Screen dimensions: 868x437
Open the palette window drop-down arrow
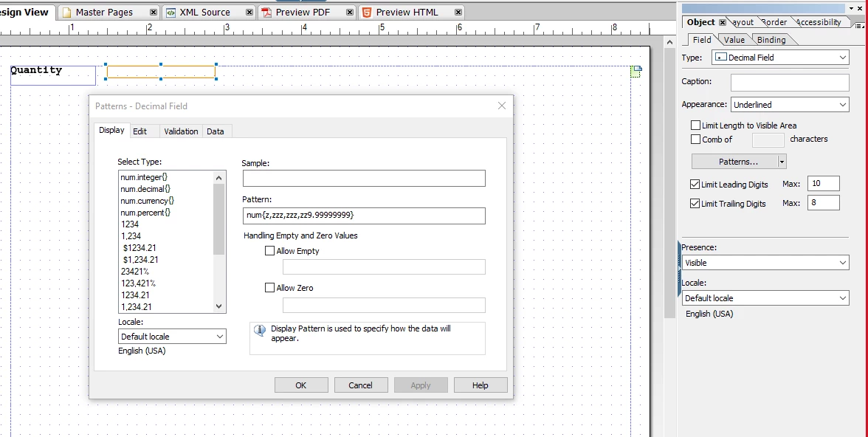[851, 8]
